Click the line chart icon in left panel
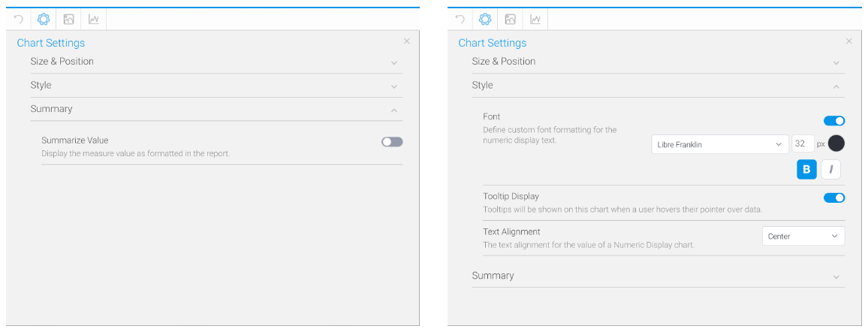868x332 pixels. [x=94, y=20]
